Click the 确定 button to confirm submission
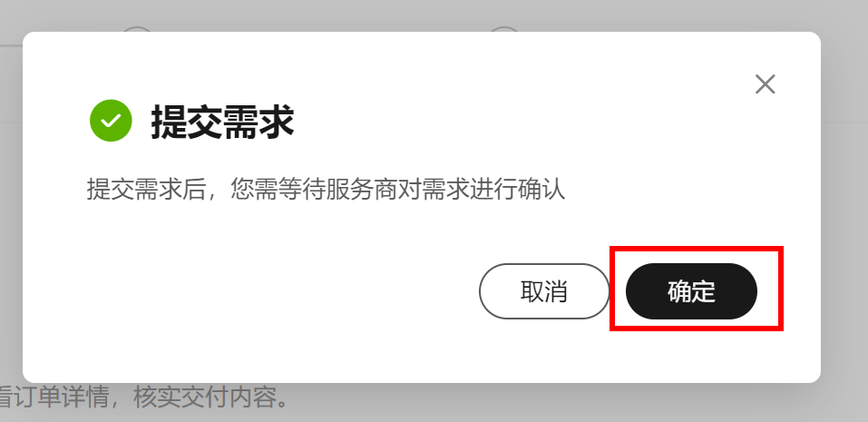This screenshot has width=868, height=422. (x=691, y=291)
